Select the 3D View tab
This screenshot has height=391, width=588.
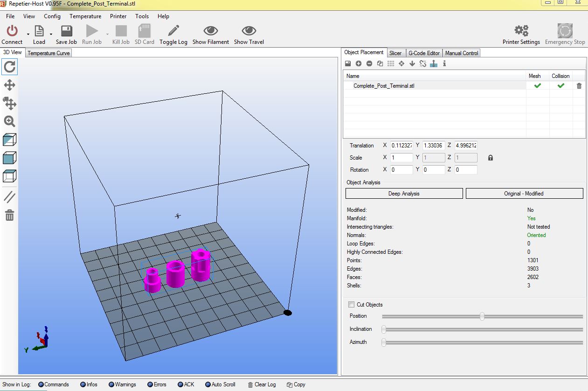pyautogui.click(x=13, y=52)
